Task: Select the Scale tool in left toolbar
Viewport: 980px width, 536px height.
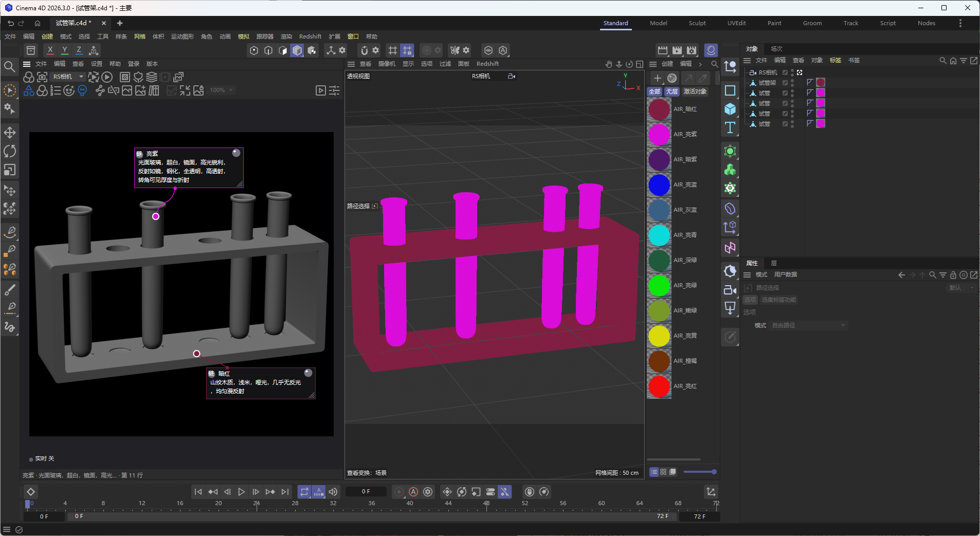Action: click(10, 170)
